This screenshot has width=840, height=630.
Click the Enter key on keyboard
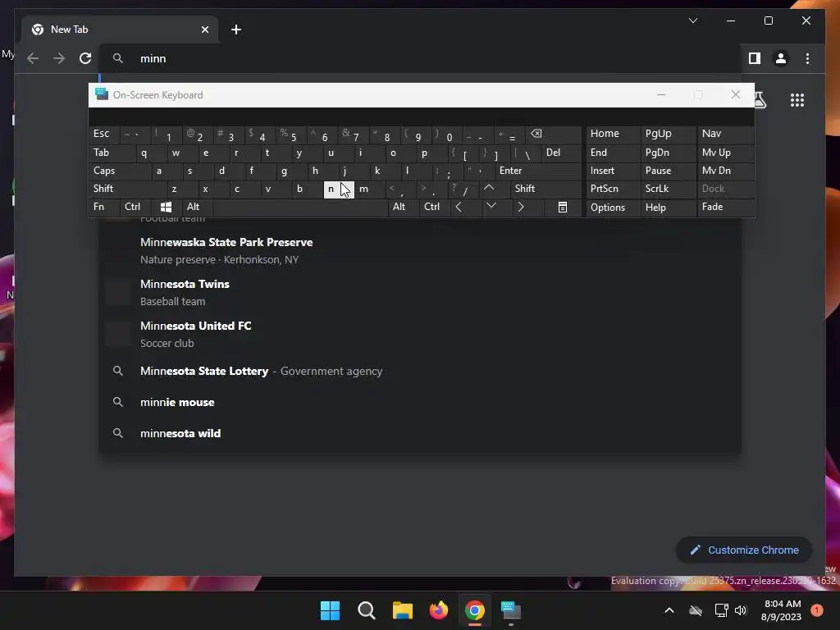coord(538,171)
